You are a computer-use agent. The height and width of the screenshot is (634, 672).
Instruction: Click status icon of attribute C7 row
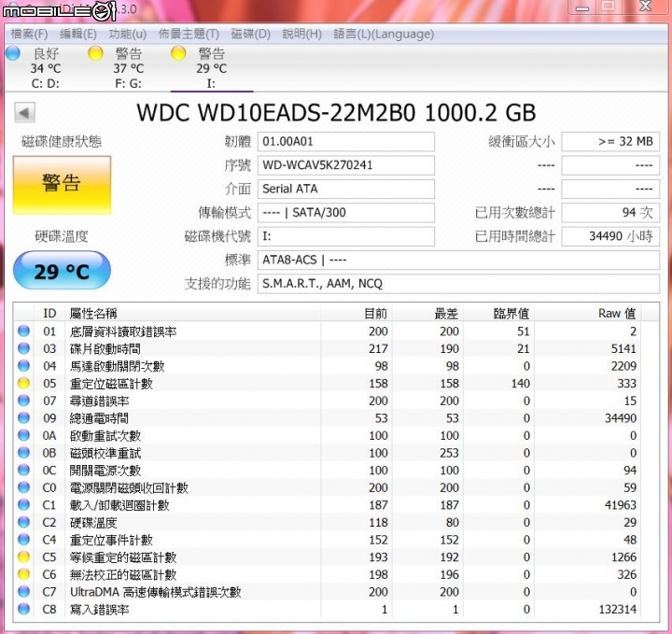(x=24, y=592)
